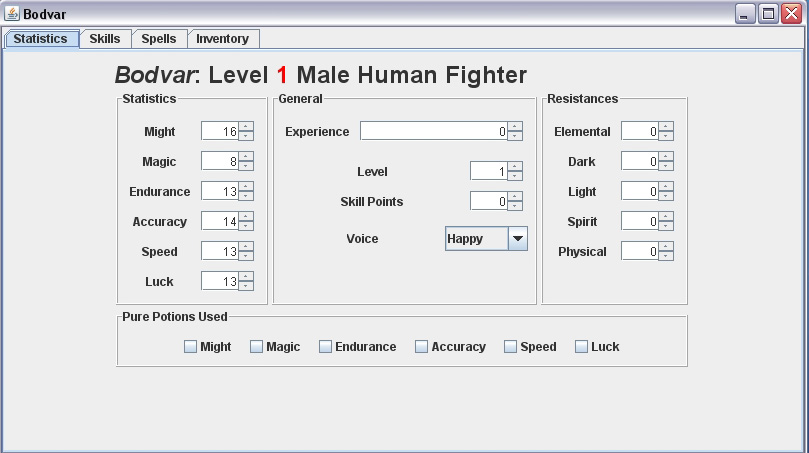
Task: Increase Accuracy with up arrow
Action: pos(246,216)
